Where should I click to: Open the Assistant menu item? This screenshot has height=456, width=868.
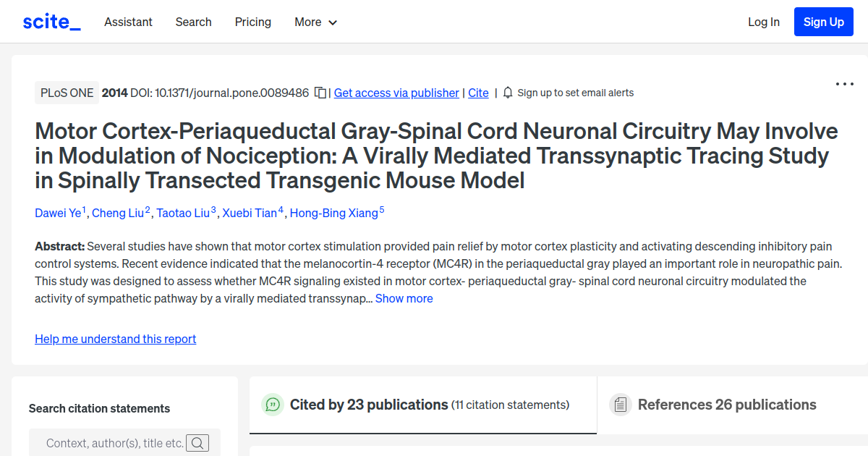point(128,22)
